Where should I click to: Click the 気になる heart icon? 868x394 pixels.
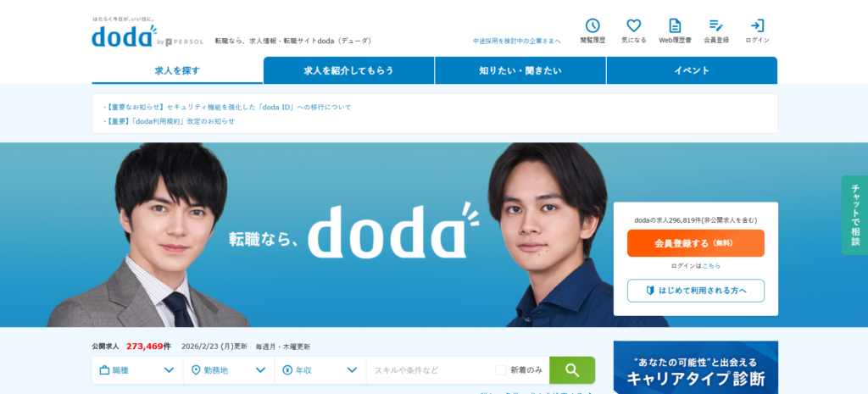(634, 26)
